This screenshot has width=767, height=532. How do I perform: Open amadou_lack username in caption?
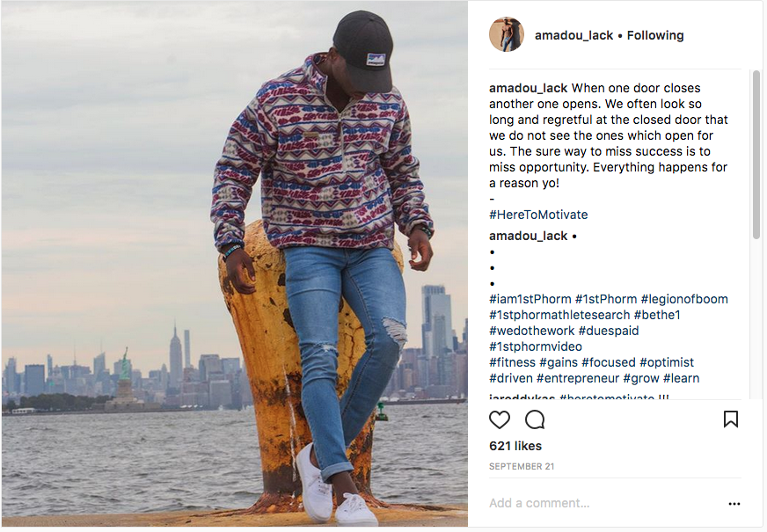(528, 89)
